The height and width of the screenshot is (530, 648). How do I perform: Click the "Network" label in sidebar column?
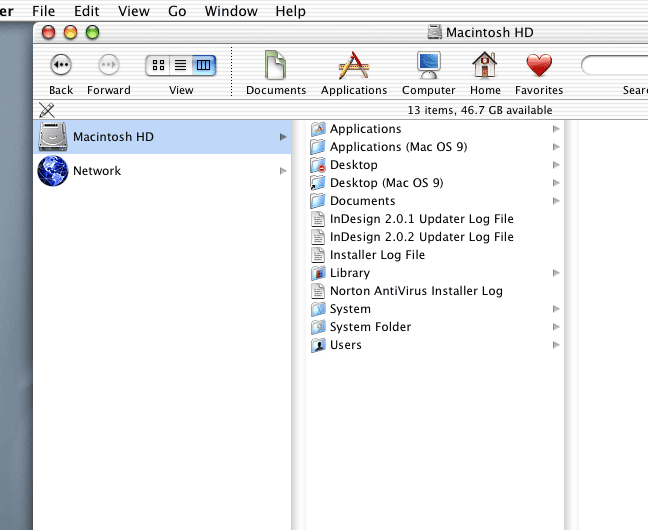click(97, 171)
